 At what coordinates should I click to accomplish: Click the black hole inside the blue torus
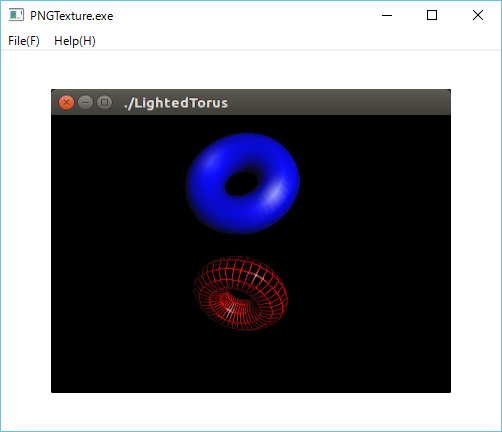[x=241, y=184]
